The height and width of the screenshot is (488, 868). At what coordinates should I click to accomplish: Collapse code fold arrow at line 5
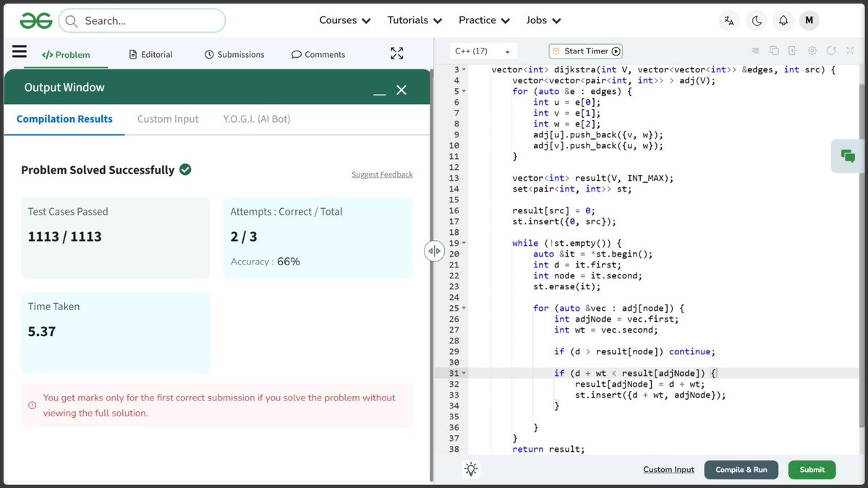[464, 91]
